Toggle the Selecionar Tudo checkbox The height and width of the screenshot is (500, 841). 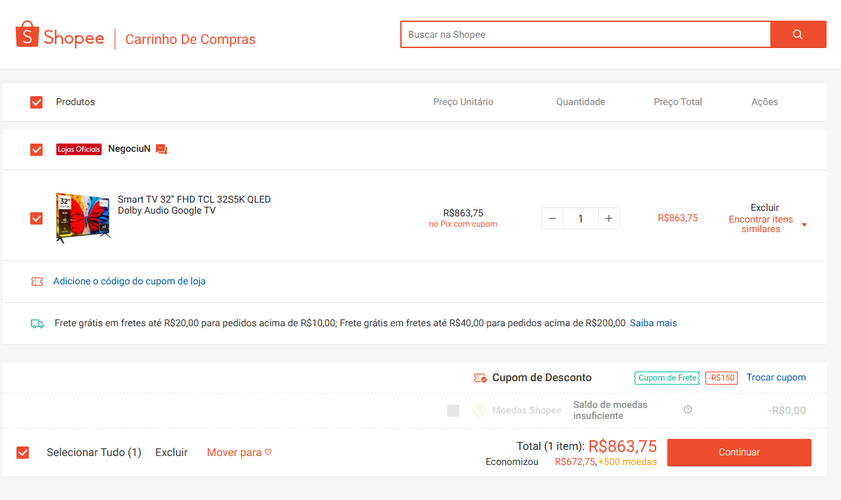point(23,452)
